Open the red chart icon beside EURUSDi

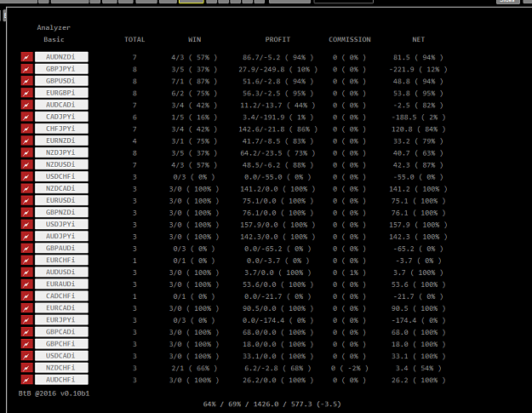tap(26, 200)
